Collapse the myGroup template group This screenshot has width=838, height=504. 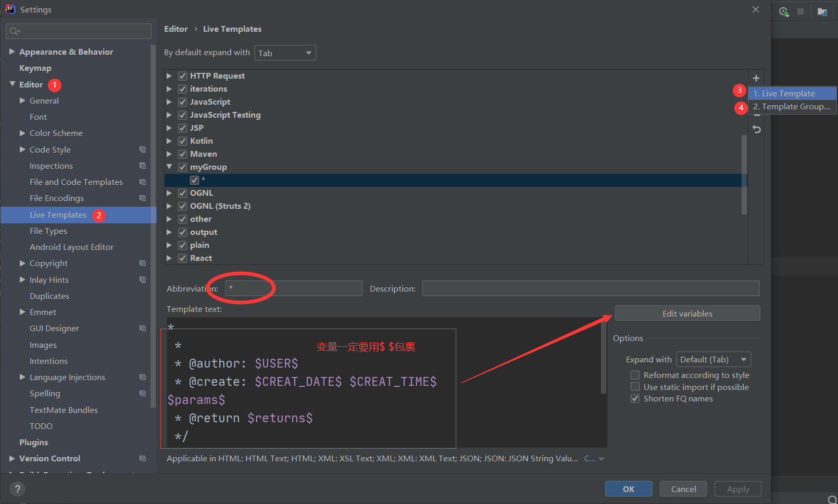(x=169, y=167)
